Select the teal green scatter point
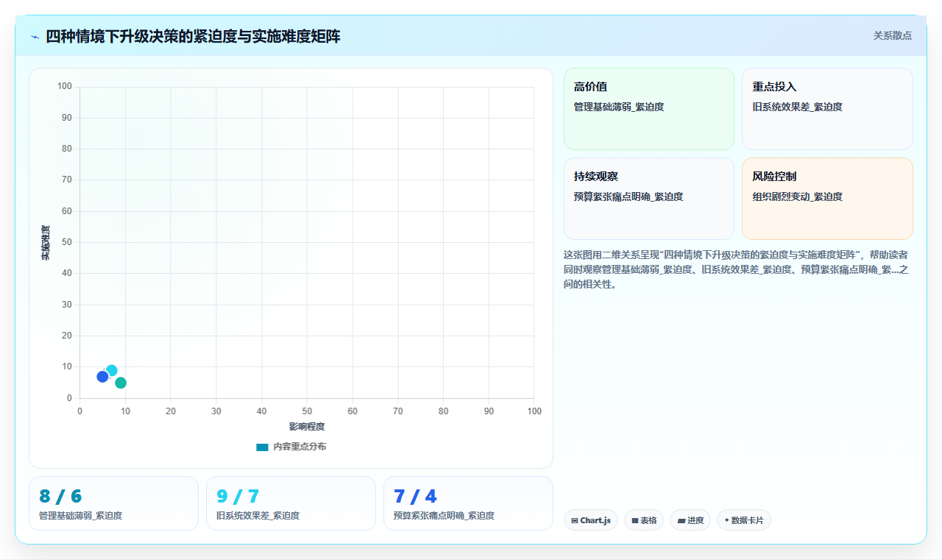The image size is (942, 560). click(x=121, y=383)
